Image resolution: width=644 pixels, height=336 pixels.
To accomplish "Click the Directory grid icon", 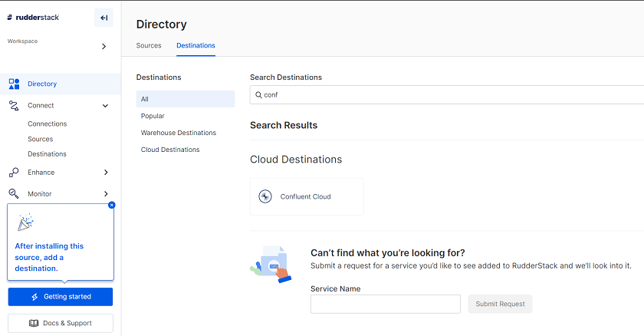I will 14,84.
